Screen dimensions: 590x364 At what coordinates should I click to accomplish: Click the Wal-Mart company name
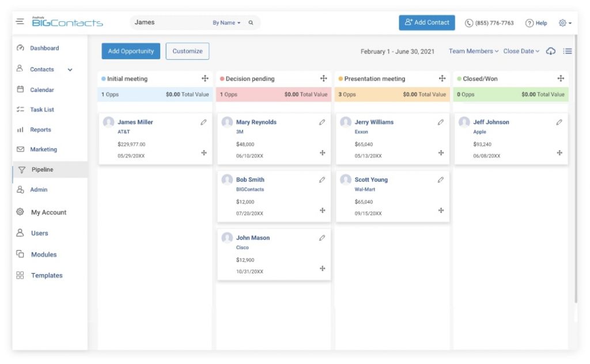(365, 189)
